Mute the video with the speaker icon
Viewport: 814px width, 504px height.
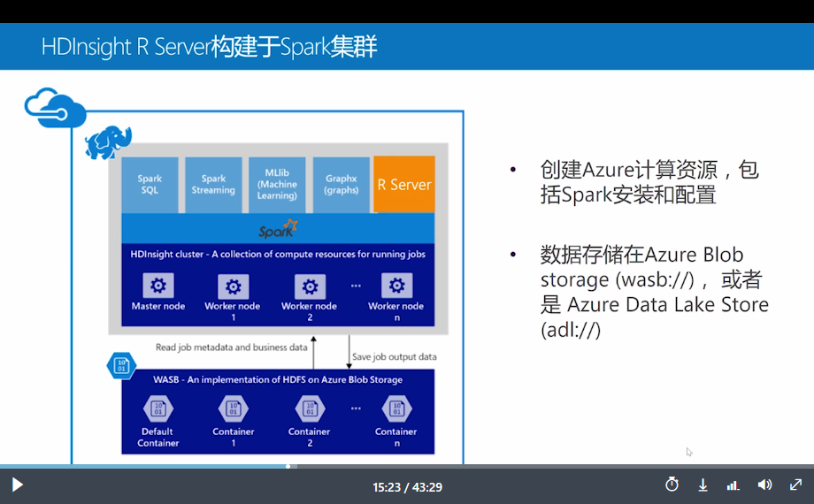[x=764, y=485]
